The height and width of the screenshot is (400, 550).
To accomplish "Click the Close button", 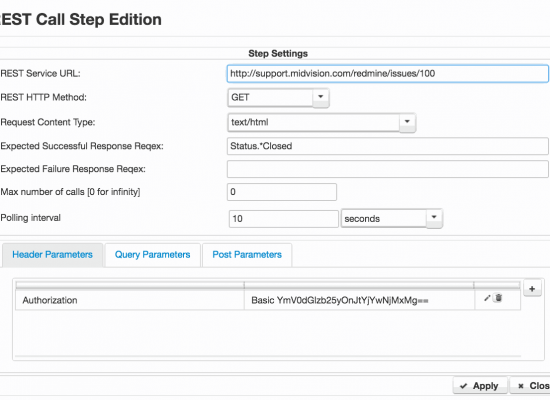I will pyautogui.click(x=530, y=386).
